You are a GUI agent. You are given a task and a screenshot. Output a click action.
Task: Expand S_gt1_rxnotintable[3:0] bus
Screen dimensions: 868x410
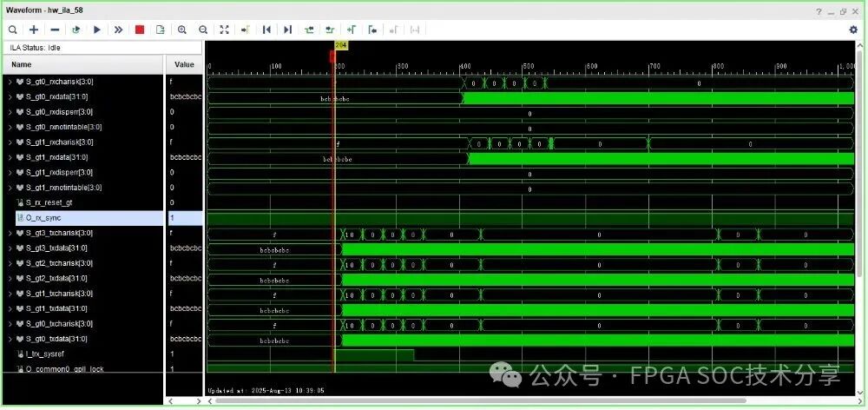tap(10, 188)
